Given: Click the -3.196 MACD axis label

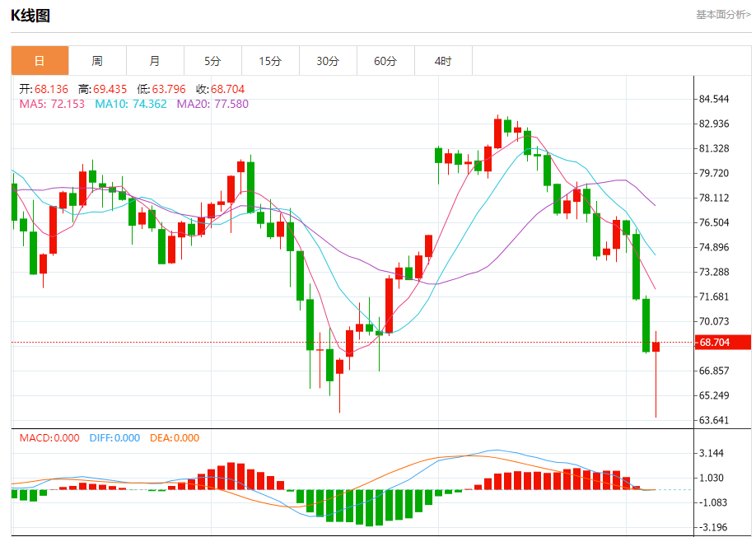Looking at the screenshot, I should coord(712,527).
